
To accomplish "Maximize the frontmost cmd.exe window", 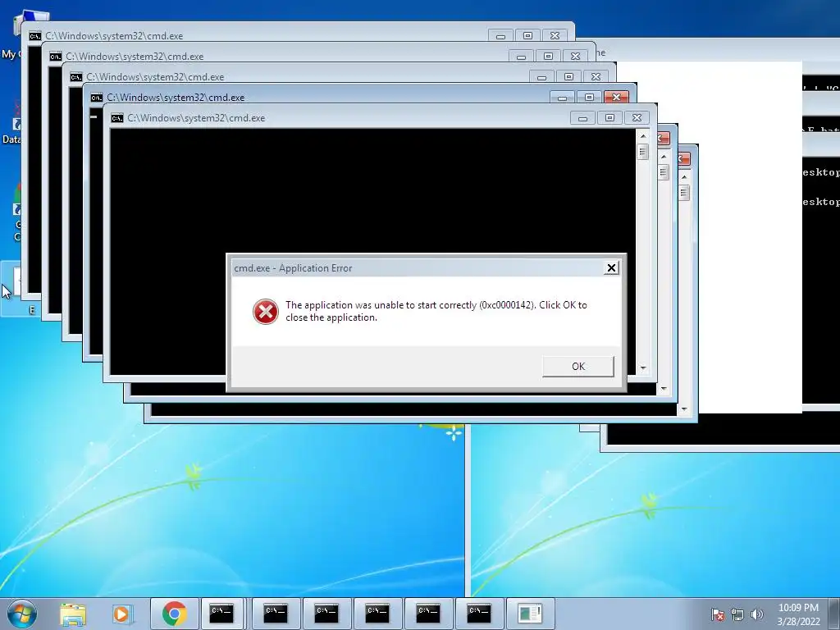I will click(x=609, y=118).
